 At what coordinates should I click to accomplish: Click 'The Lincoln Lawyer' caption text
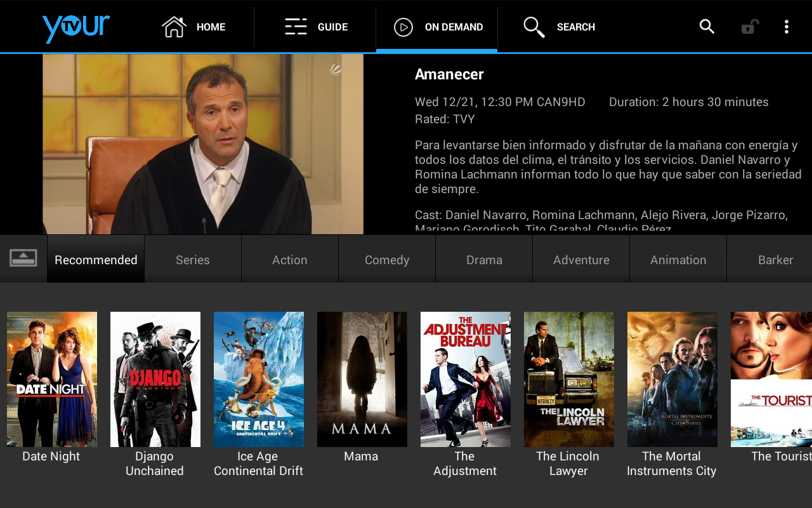568,464
